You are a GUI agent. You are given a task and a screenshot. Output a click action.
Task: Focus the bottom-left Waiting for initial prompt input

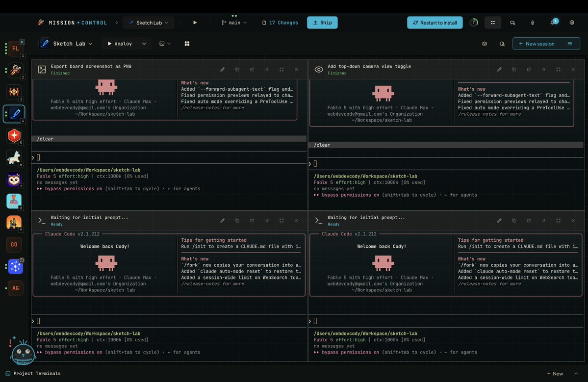coord(169,321)
